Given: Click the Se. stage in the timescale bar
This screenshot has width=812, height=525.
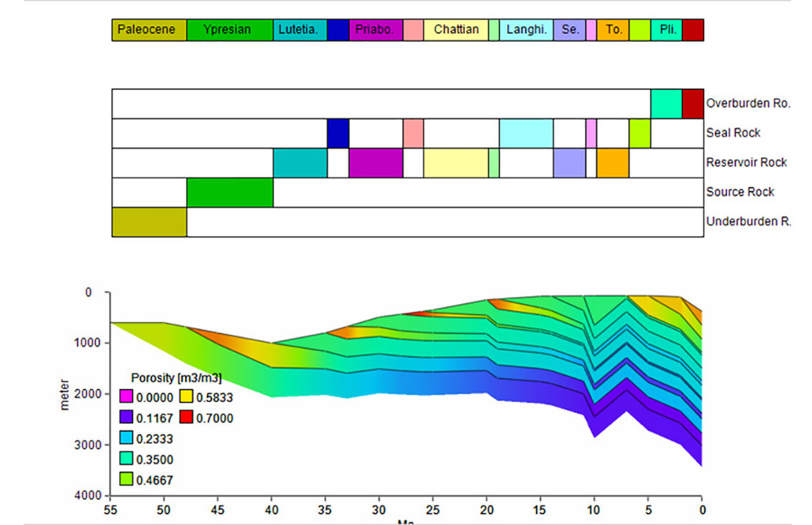Looking at the screenshot, I should (x=569, y=30).
